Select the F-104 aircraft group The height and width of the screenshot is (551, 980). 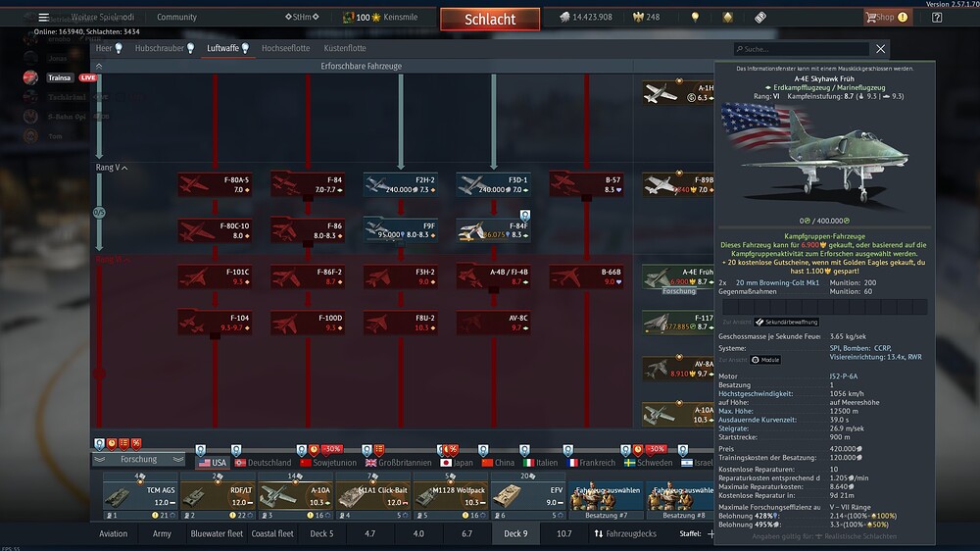[215, 324]
